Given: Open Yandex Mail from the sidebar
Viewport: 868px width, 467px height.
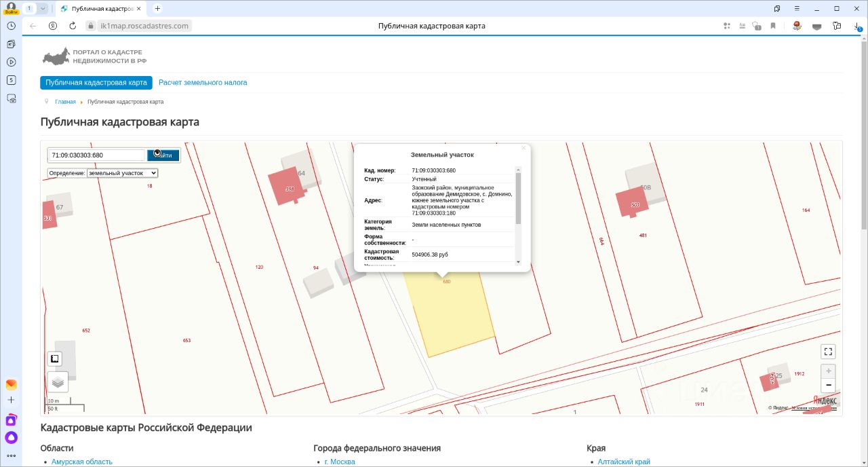Looking at the screenshot, I should tap(11, 385).
